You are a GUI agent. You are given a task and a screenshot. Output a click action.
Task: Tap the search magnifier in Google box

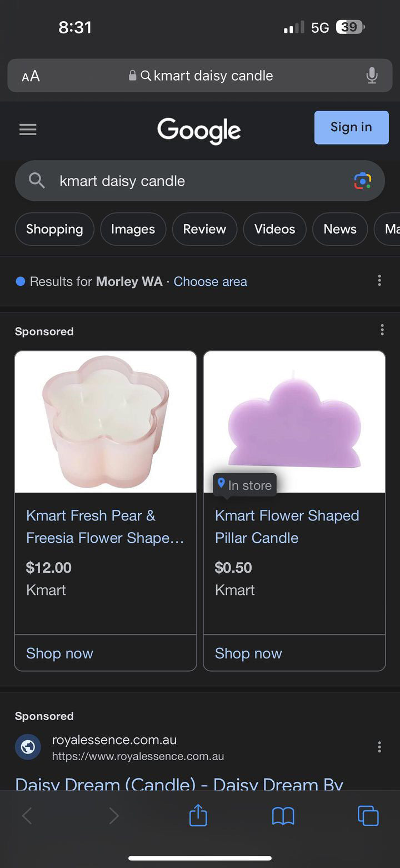(x=37, y=181)
